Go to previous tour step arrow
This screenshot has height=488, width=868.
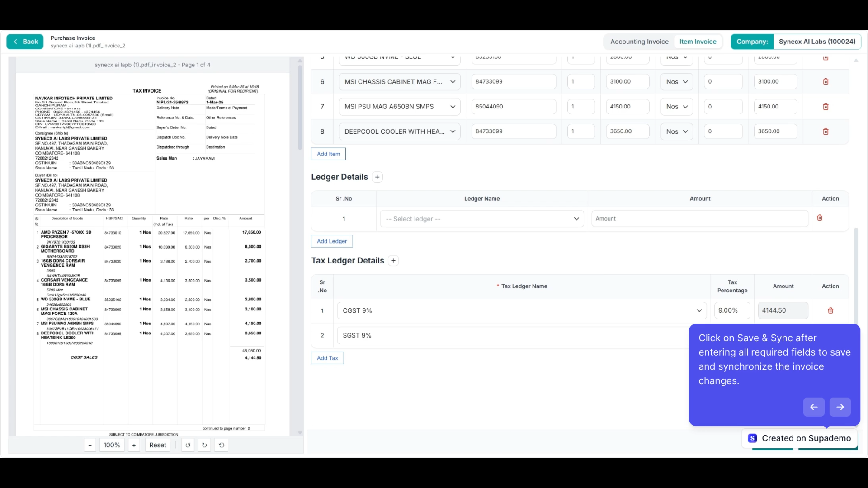click(x=814, y=407)
